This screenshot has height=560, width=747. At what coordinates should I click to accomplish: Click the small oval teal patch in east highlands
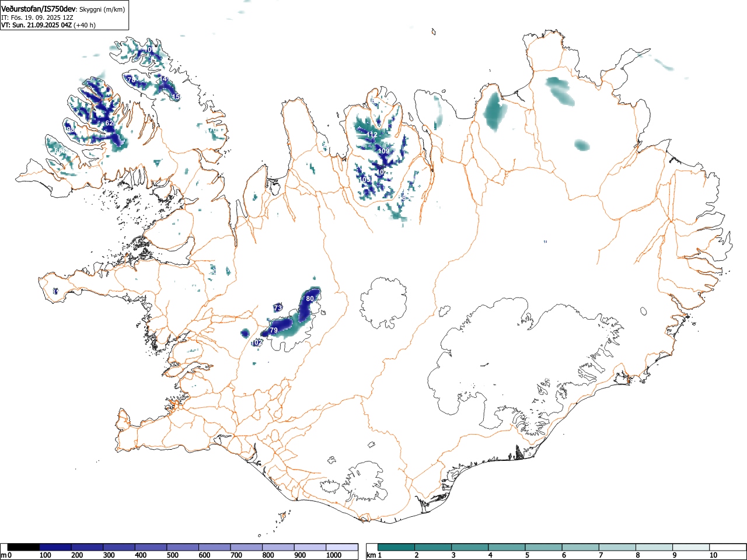tap(582, 145)
